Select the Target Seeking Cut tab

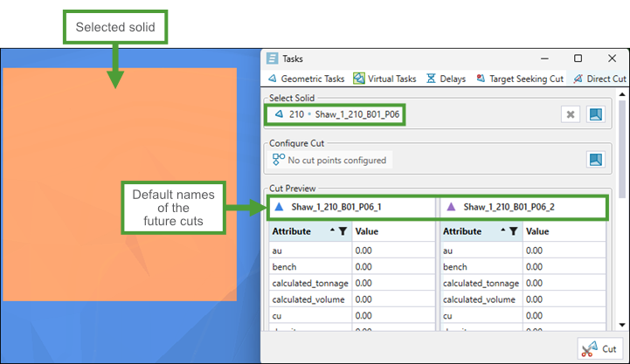tap(520, 79)
